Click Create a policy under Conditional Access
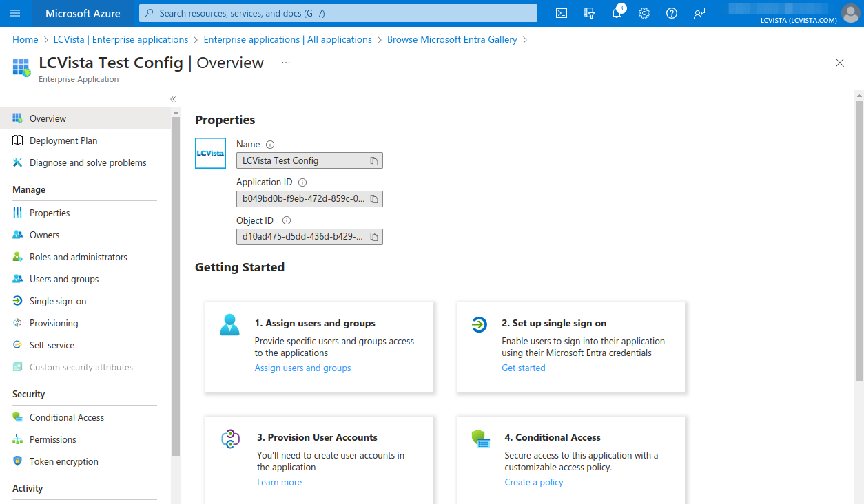Screen dimensions: 864x504 tap(533, 482)
